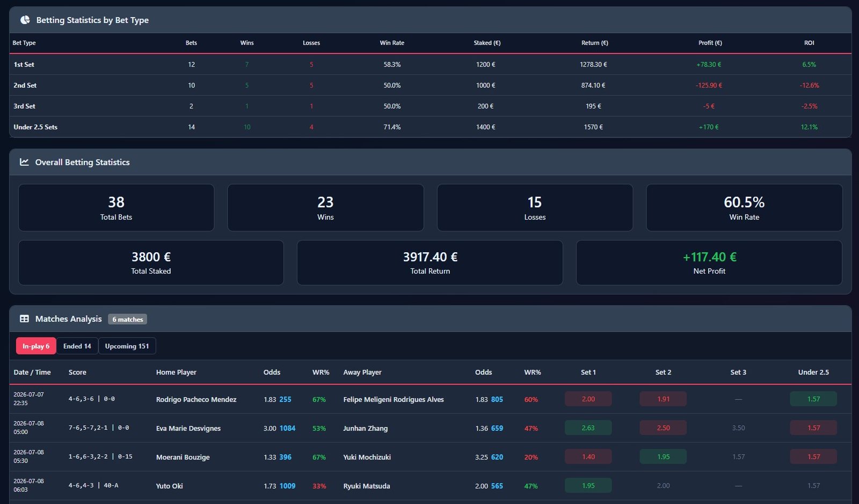Click player name Eva Marie Desvignes
Viewport: 859px width, 504px height.
tap(188, 428)
